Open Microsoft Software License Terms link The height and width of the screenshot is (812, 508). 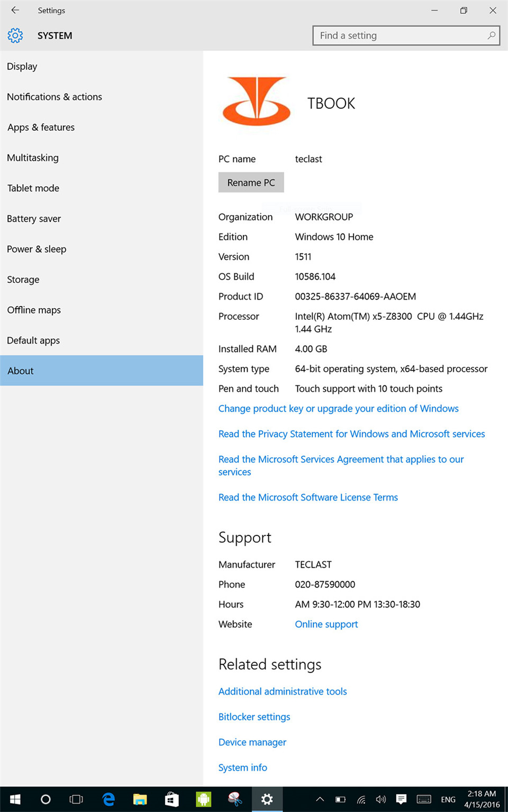(x=308, y=497)
